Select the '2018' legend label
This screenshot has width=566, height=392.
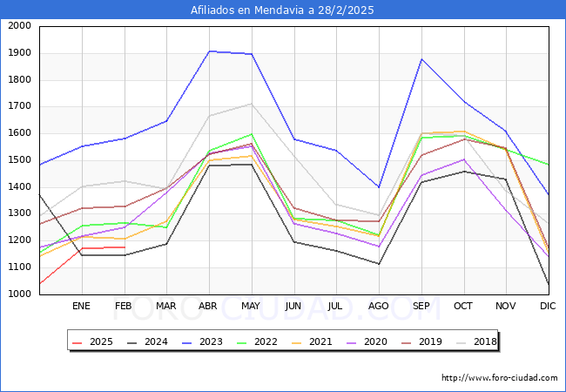485,341
